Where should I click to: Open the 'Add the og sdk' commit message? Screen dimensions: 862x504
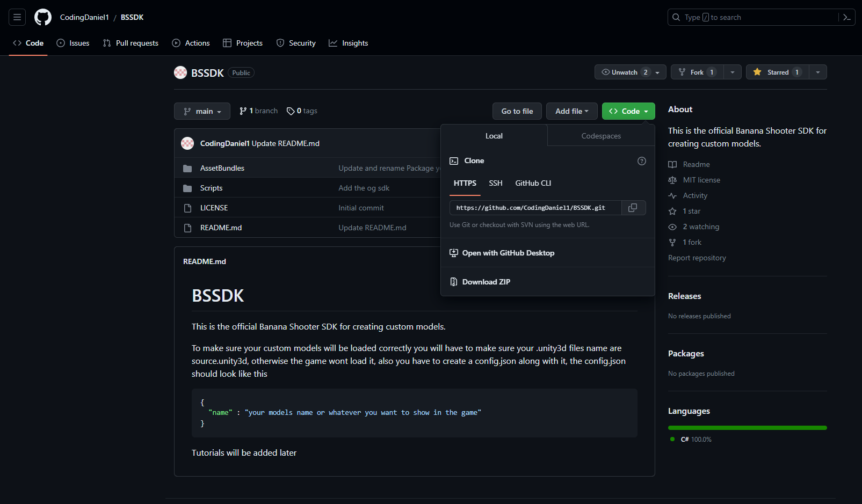[x=364, y=188]
